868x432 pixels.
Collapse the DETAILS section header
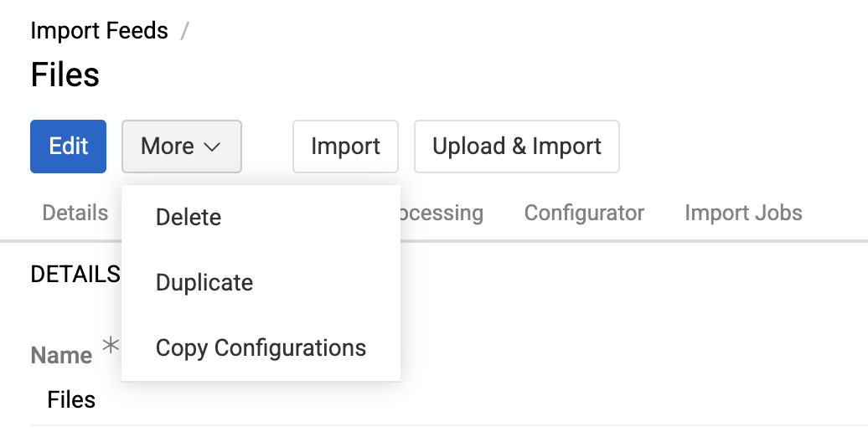75,274
